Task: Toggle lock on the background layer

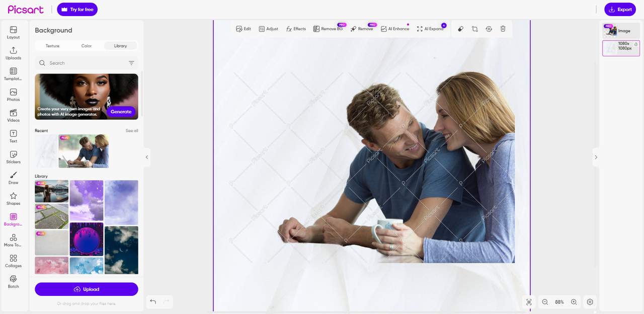Action: point(636,44)
